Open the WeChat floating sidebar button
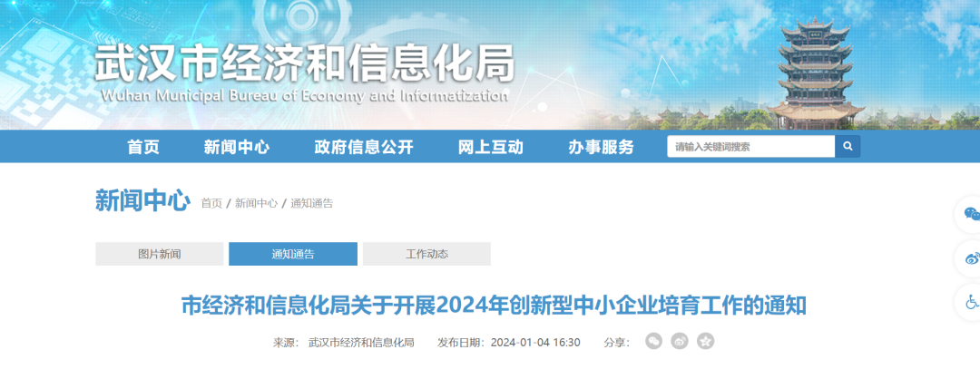The image size is (980, 369). click(x=970, y=215)
